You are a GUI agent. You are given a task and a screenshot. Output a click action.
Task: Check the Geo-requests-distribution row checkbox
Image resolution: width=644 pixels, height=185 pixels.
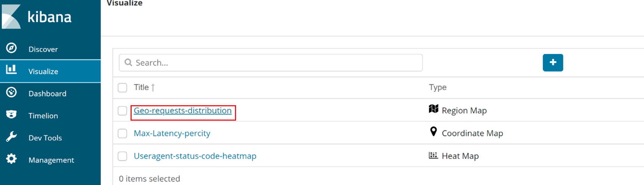tap(122, 110)
